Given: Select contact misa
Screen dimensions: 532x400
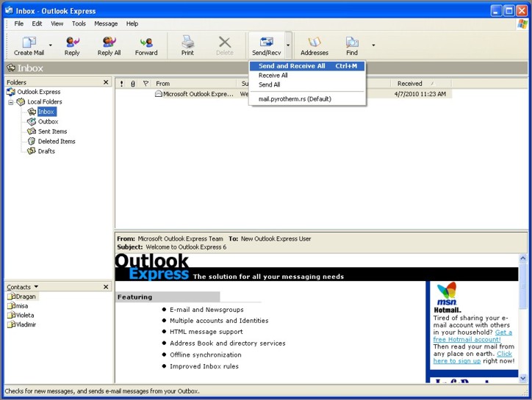Looking at the screenshot, I should tap(18, 306).
